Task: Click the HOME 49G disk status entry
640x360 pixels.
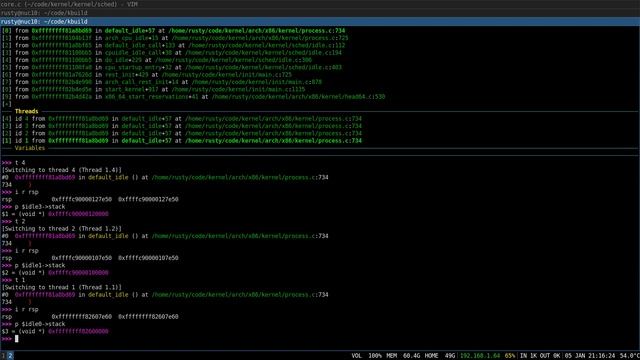Action: click(440, 356)
